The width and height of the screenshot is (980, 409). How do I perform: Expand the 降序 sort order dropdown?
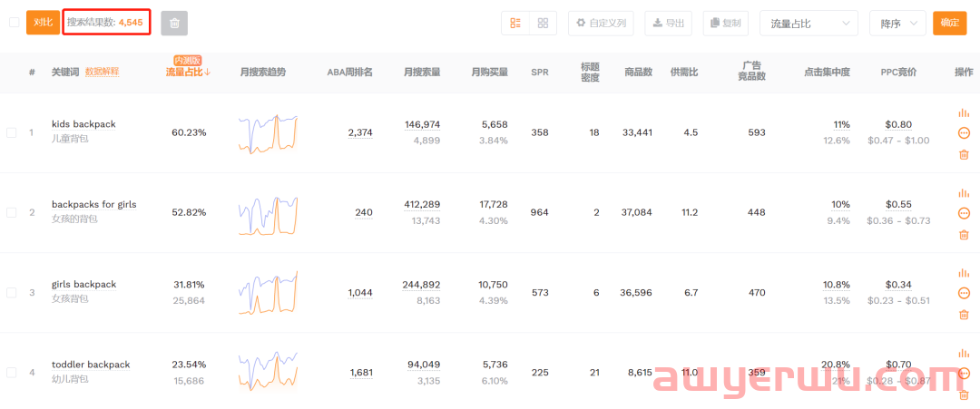pyautogui.click(x=897, y=23)
